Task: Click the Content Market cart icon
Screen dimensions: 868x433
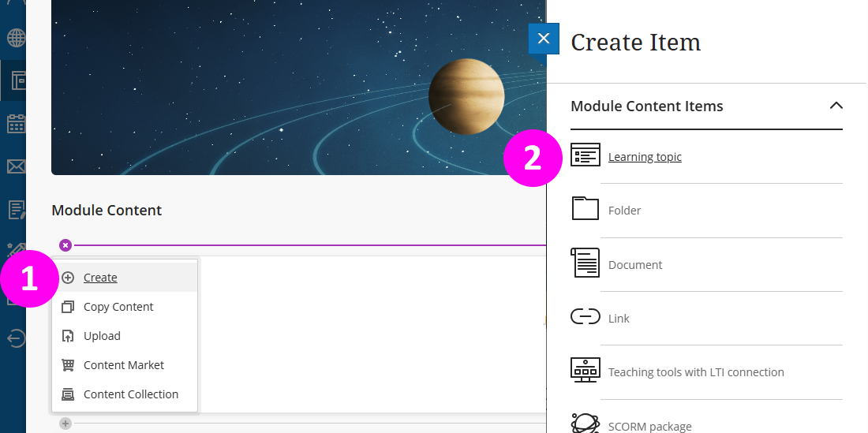Action: tap(68, 365)
